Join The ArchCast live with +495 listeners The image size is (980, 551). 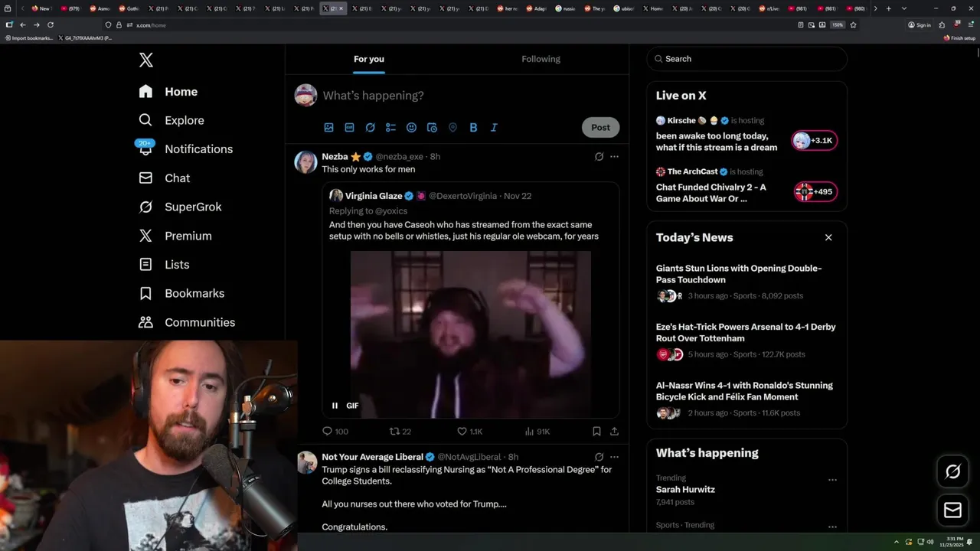click(x=815, y=192)
